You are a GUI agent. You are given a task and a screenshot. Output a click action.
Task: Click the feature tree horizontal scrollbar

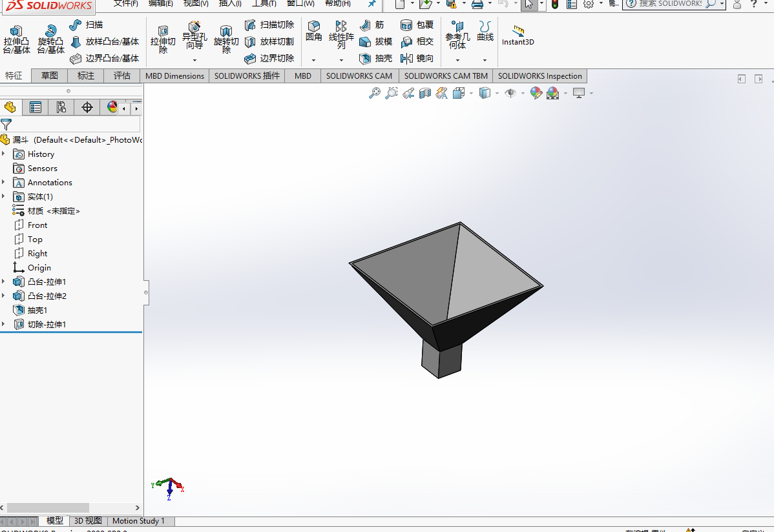tap(48, 507)
